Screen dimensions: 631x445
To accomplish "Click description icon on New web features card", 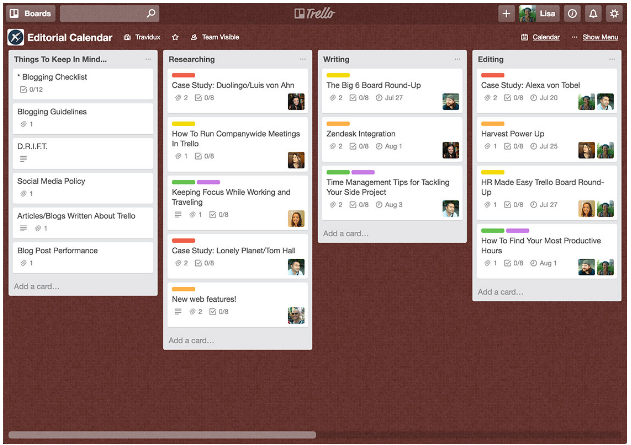I will click(x=178, y=311).
